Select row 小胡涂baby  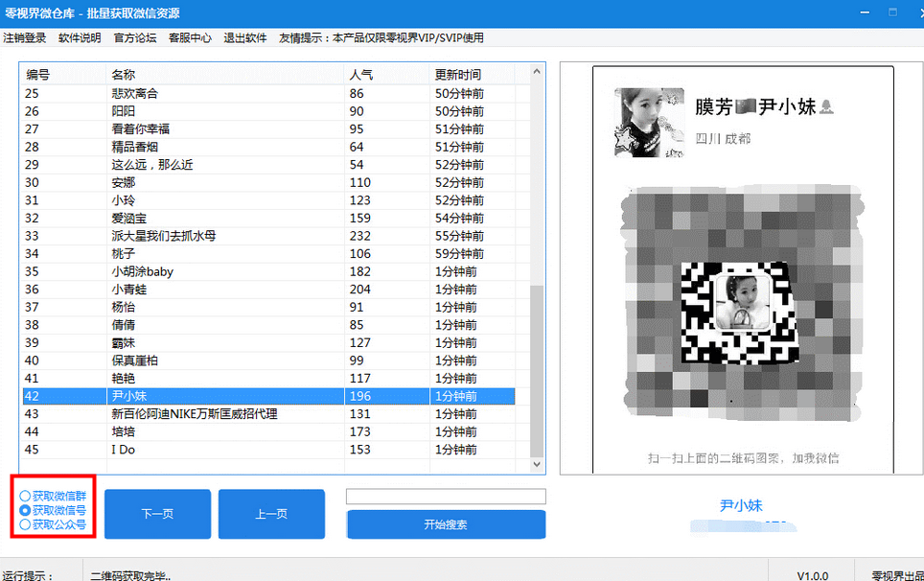tap(268, 271)
